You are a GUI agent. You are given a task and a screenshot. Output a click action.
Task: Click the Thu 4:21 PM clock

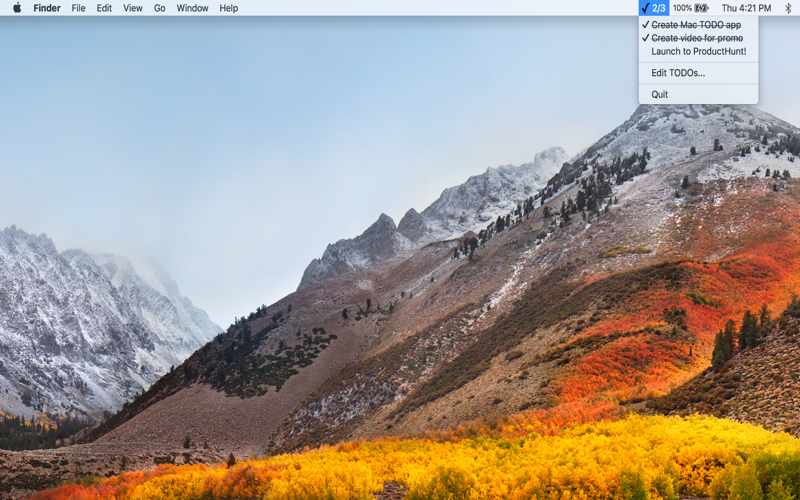tap(746, 8)
